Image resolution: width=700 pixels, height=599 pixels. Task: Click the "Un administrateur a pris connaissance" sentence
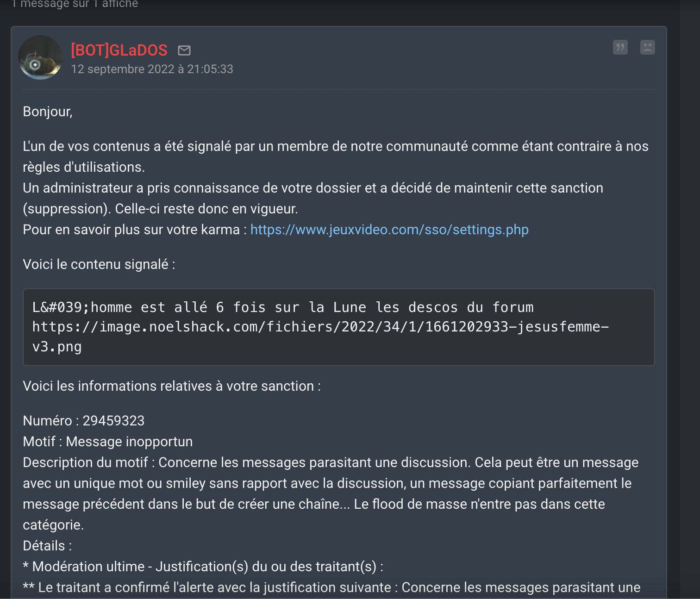click(313, 198)
